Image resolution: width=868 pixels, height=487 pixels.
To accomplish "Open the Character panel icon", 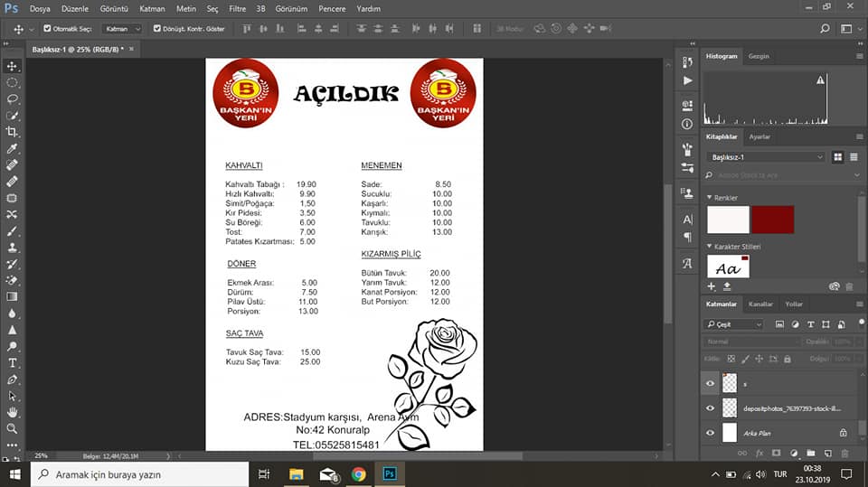I will [x=687, y=220].
